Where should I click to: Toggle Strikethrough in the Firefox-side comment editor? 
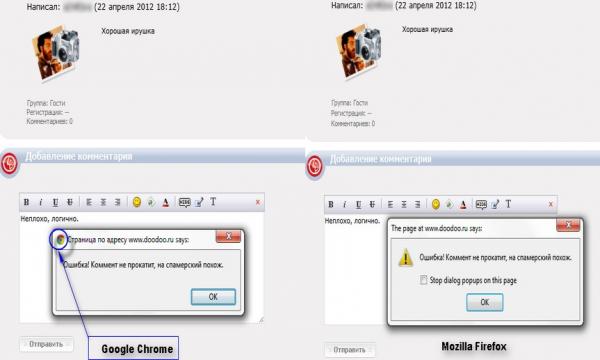tap(372, 204)
